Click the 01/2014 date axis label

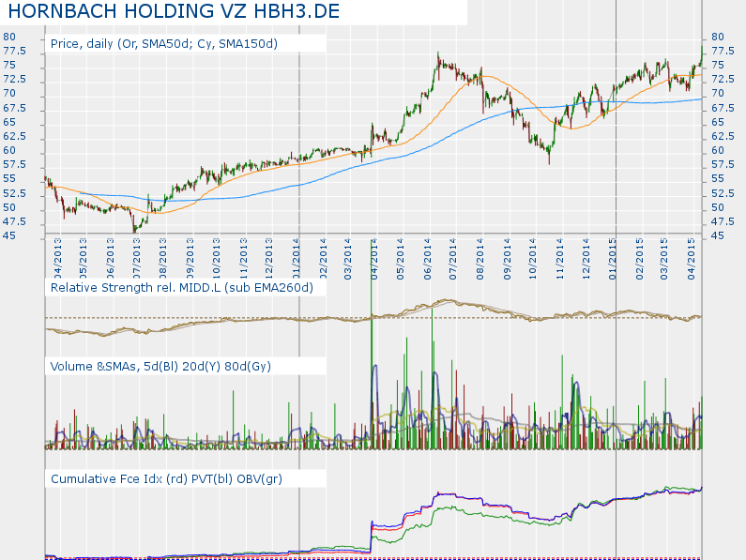296,259
